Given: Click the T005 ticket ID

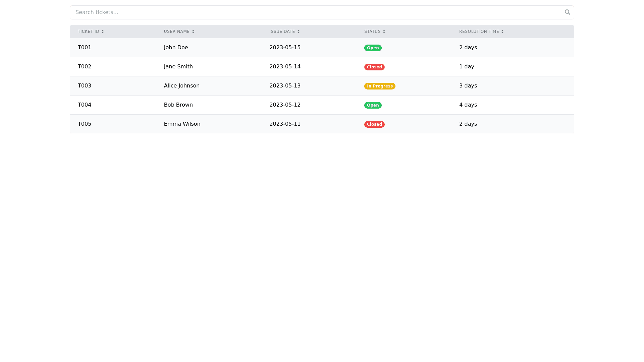Looking at the screenshot, I should (85, 124).
